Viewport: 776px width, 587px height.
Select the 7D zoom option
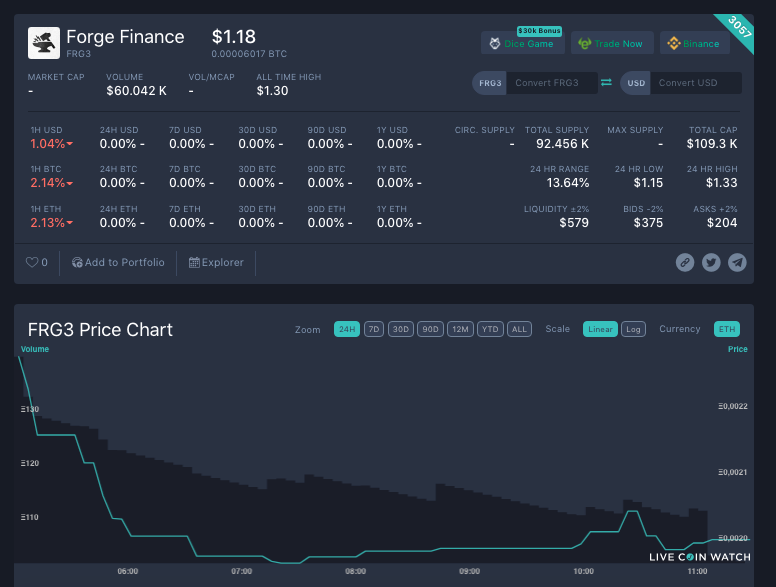point(374,329)
